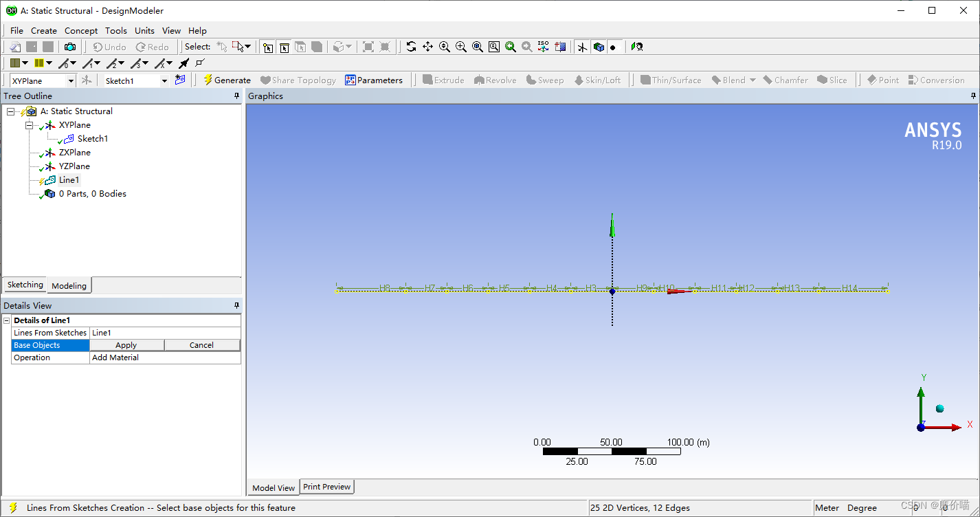Image resolution: width=980 pixels, height=517 pixels.
Task: Select the Zoom tool with up-down arrows
Action: click(444, 47)
